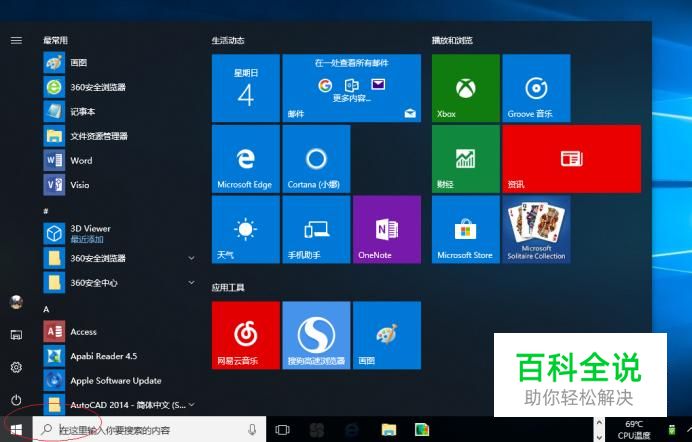Click the 播放和浏览 group header
The height and width of the screenshot is (442, 692).
[x=452, y=41]
